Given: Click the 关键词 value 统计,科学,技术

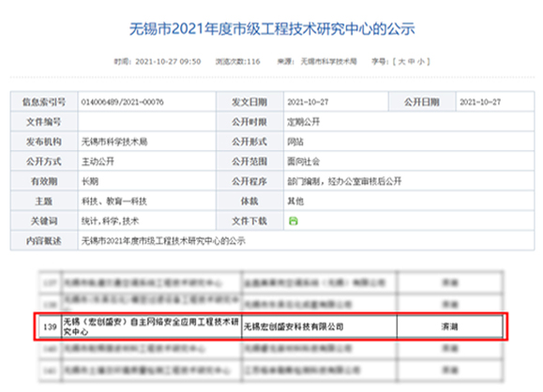Looking at the screenshot, I should coord(110,221).
